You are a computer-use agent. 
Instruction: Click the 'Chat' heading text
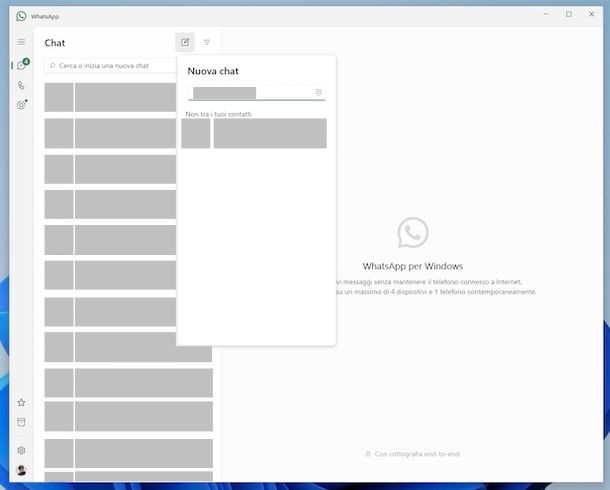pos(54,43)
